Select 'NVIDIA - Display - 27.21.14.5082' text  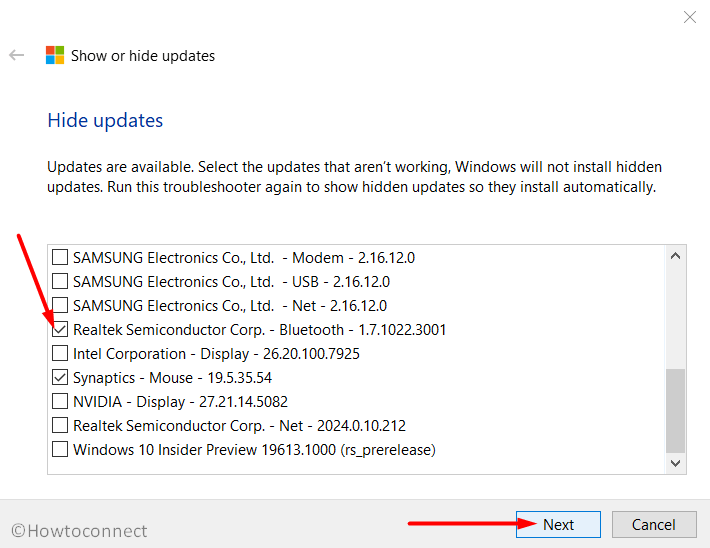point(181,402)
